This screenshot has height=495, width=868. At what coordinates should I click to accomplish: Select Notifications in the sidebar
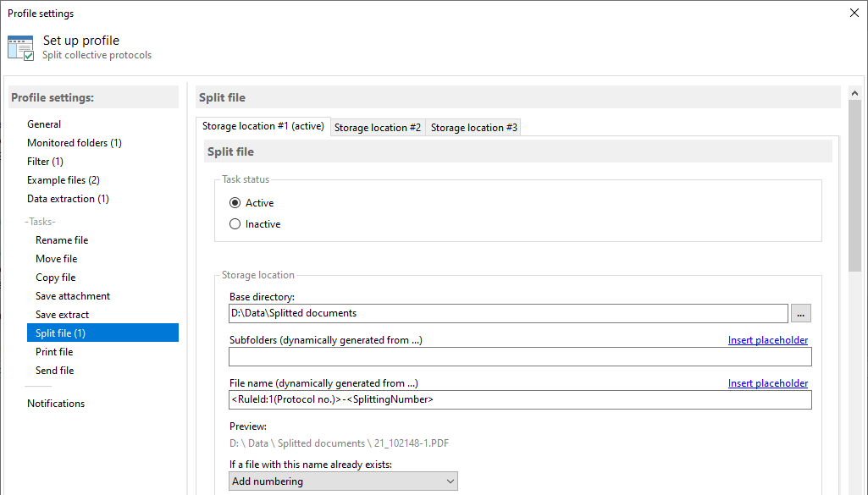pyautogui.click(x=56, y=403)
